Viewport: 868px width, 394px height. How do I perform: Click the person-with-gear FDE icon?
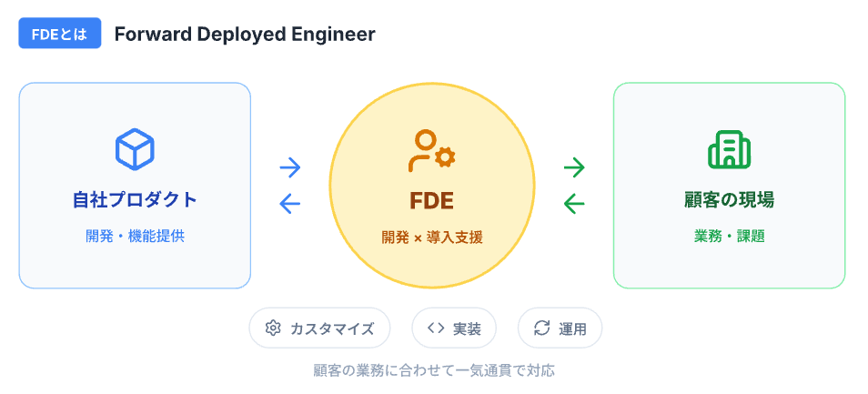(x=432, y=150)
